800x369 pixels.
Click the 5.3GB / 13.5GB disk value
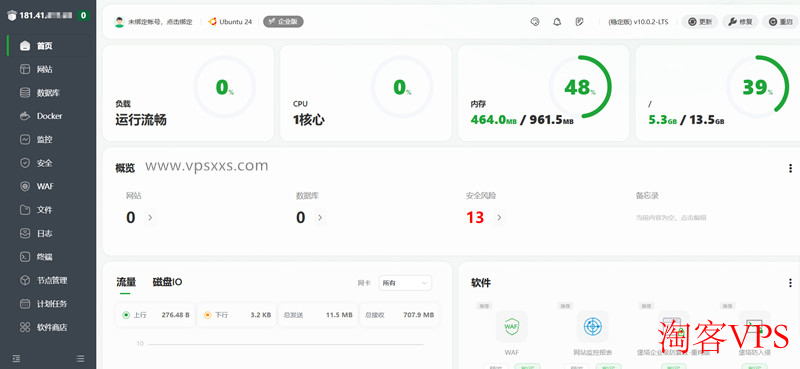point(686,120)
